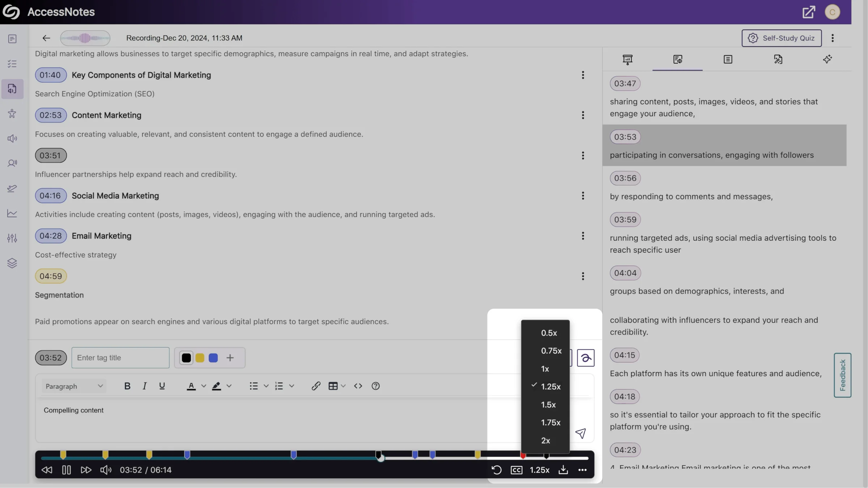Viewport: 868px width, 488px height.
Task: Click the 1.25x speed button in player
Action: click(x=539, y=470)
